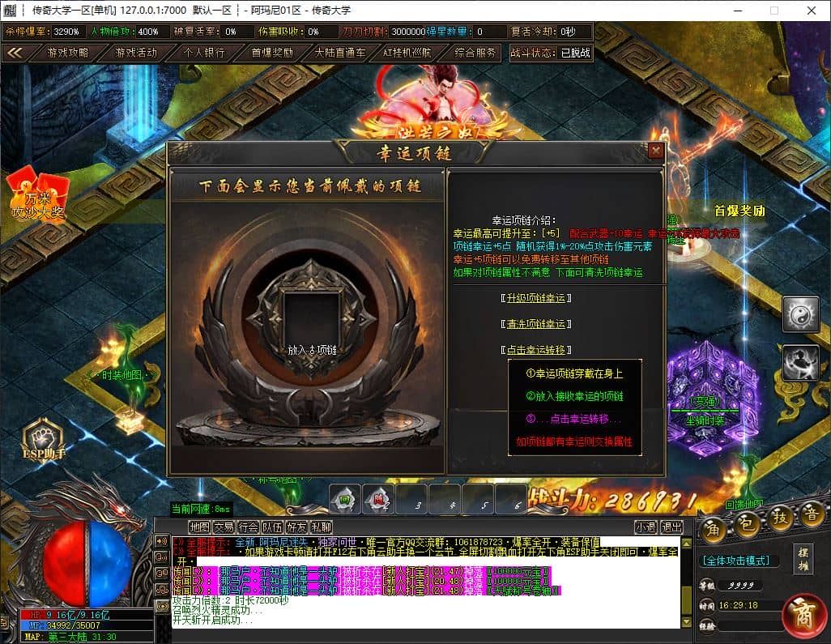
Task: Select empty quick slot 4
Action: point(445,499)
